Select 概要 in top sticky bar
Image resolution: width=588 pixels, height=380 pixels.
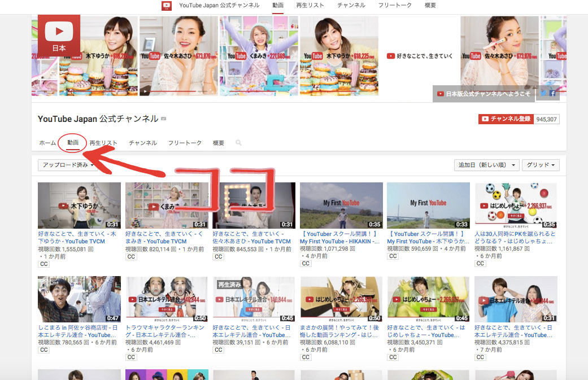tap(430, 5)
